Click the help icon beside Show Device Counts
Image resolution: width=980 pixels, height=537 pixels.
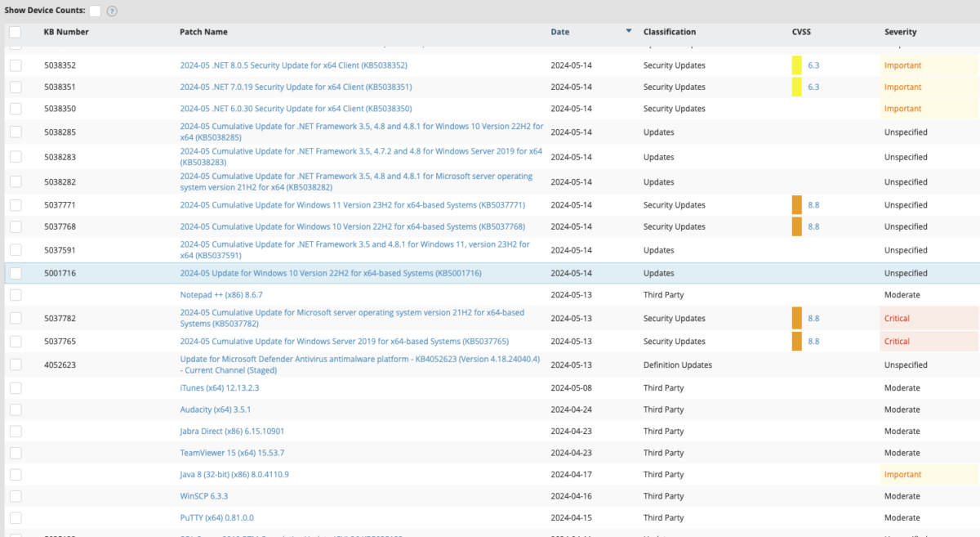pyautogui.click(x=112, y=11)
